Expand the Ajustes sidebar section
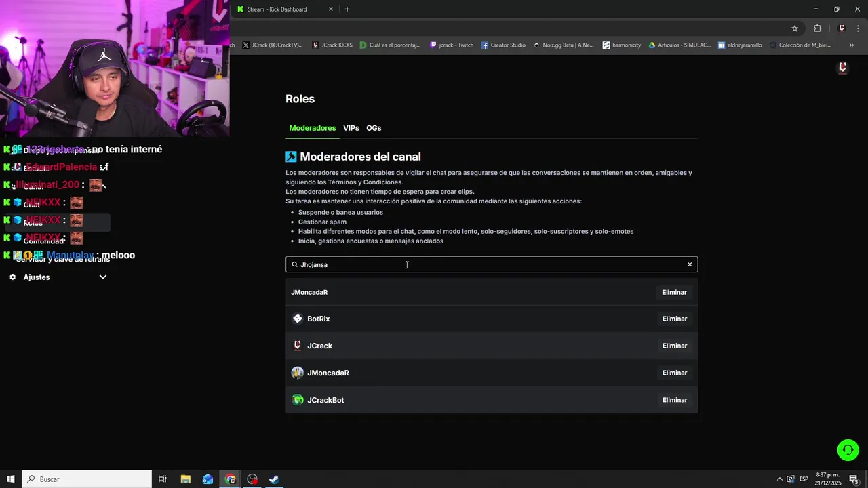 pyautogui.click(x=103, y=277)
